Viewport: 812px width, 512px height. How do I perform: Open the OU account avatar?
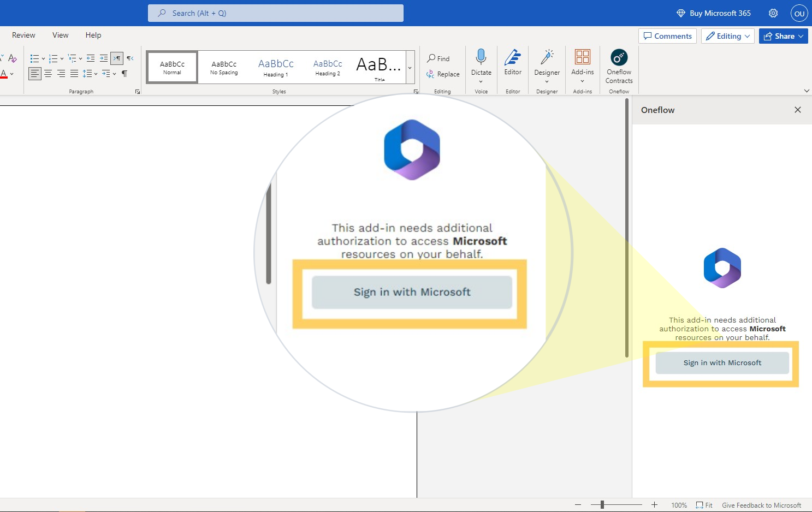click(x=799, y=14)
